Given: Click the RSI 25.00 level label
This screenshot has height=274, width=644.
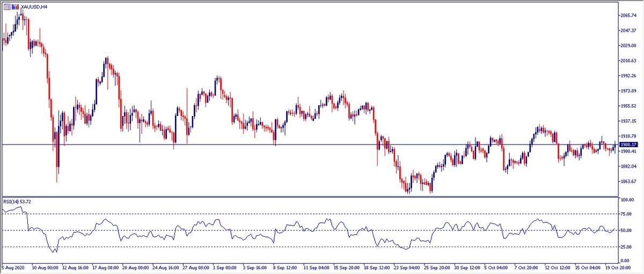Looking at the screenshot, I should (x=626, y=247).
